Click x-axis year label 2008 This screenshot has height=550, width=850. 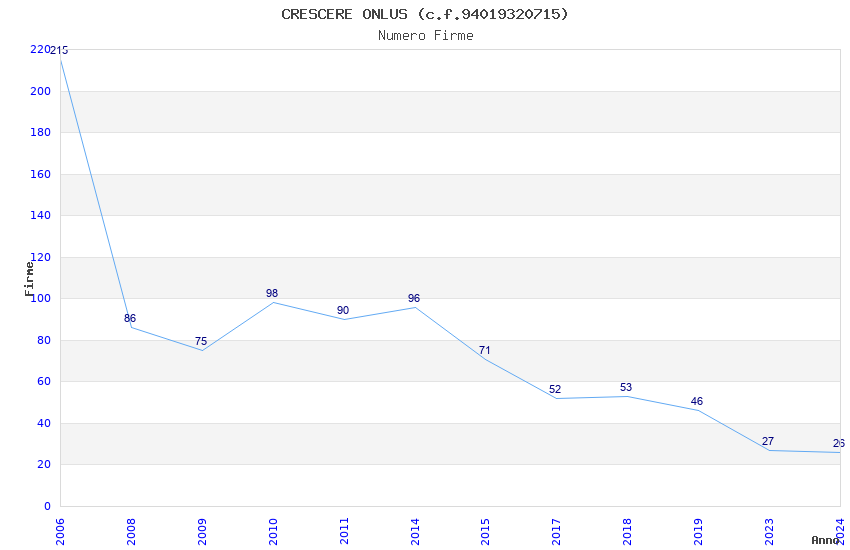(131, 532)
